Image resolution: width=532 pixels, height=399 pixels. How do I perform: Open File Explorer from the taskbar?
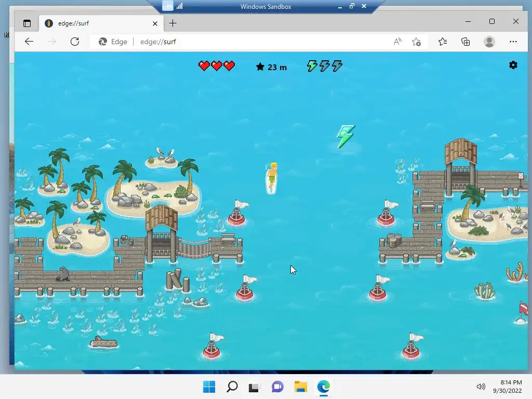click(301, 387)
